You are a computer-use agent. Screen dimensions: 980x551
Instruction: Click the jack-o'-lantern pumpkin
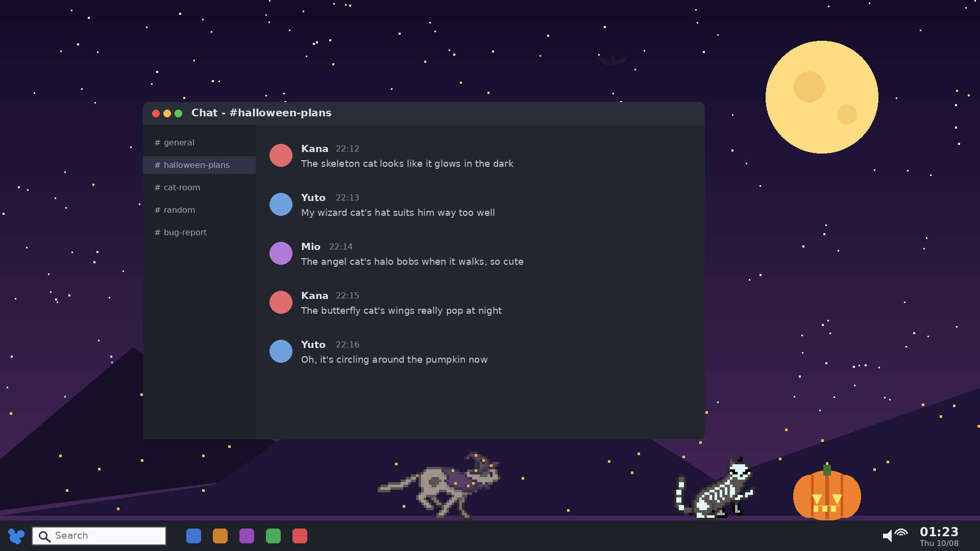tap(827, 493)
